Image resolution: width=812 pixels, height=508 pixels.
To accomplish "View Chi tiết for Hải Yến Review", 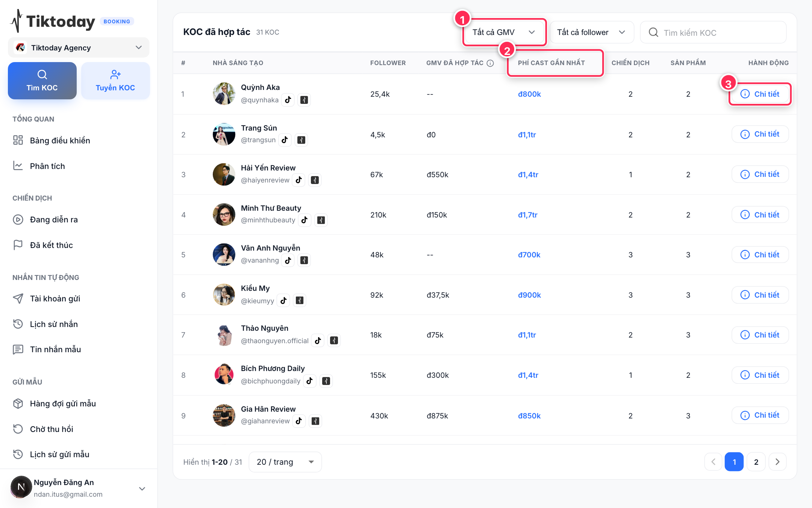I will pyautogui.click(x=760, y=174).
